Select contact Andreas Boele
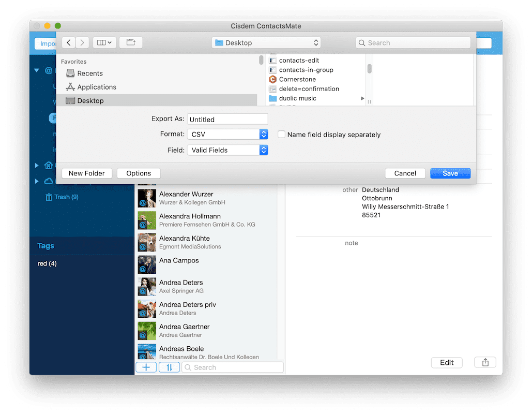Image resolution: width=532 pixels, height=414 pixels. tap(207, 351)
